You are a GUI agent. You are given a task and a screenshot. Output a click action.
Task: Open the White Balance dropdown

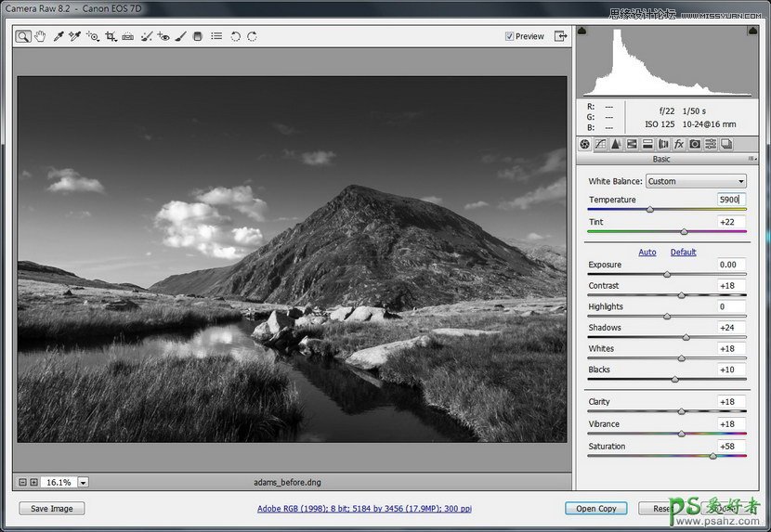click(696, 181)
